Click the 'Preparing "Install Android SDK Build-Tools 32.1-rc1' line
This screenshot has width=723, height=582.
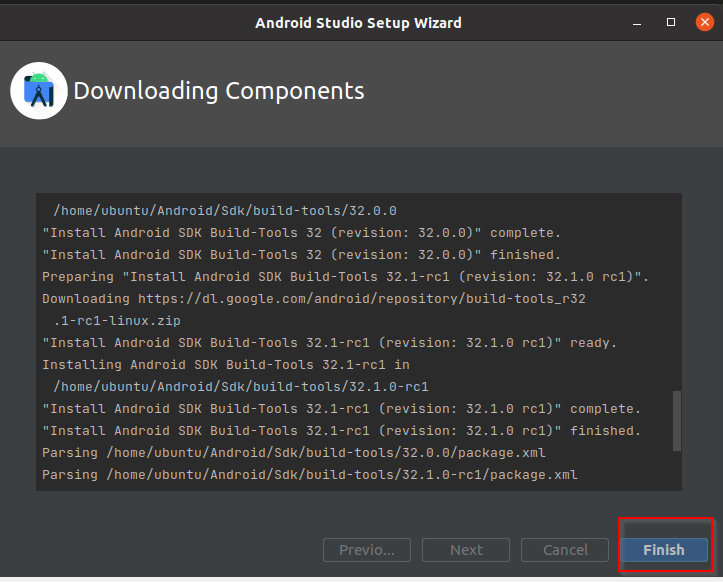pos(345,277)
